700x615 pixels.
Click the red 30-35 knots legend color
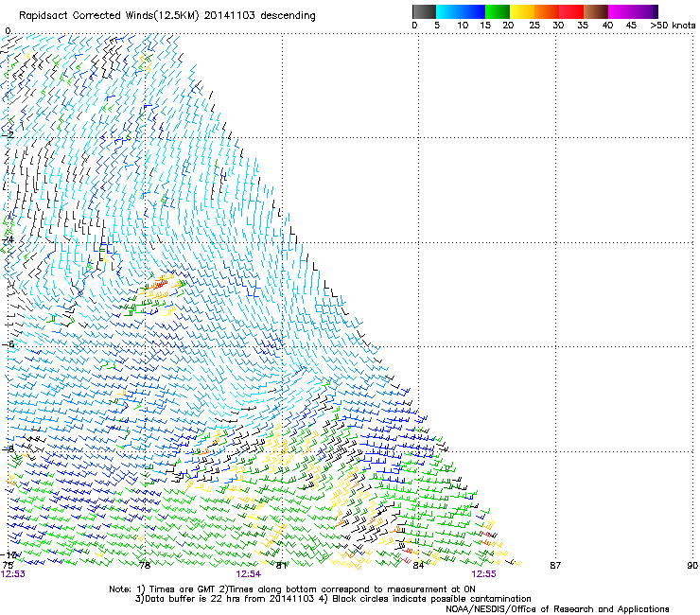click(x=571, y=11)
